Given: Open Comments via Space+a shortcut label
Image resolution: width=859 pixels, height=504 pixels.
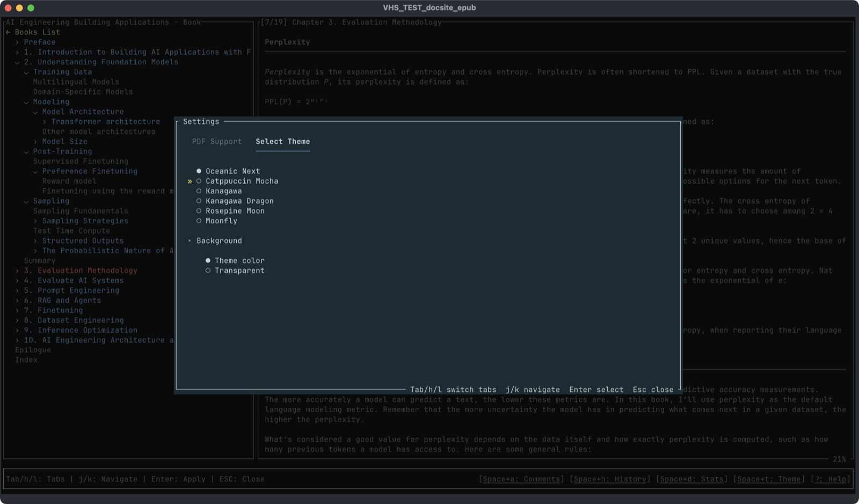Looking at the screenshot, I should (521, 479).
